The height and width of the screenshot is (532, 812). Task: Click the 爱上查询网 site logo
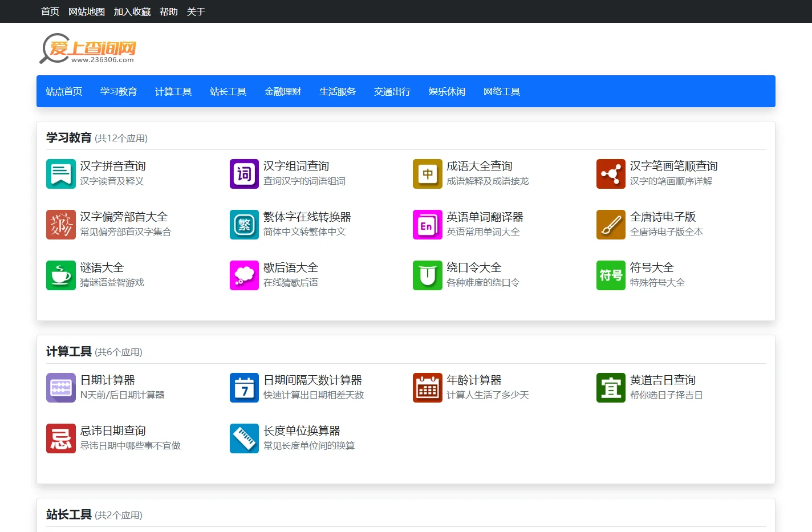(88, 48)
